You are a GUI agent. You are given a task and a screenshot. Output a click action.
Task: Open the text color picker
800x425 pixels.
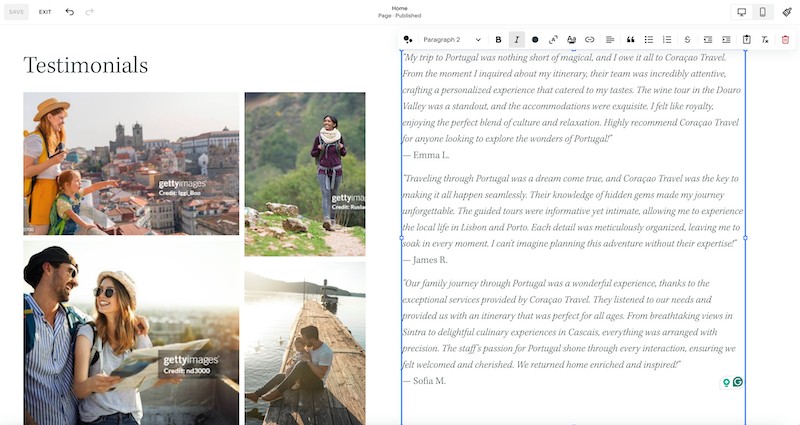pos(535,39)
